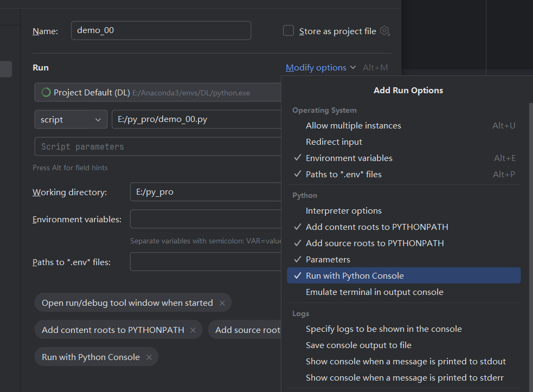Click the empty Environment variables input box
Image resolution: width=533 pixels, height=392 pixels.
206,219
